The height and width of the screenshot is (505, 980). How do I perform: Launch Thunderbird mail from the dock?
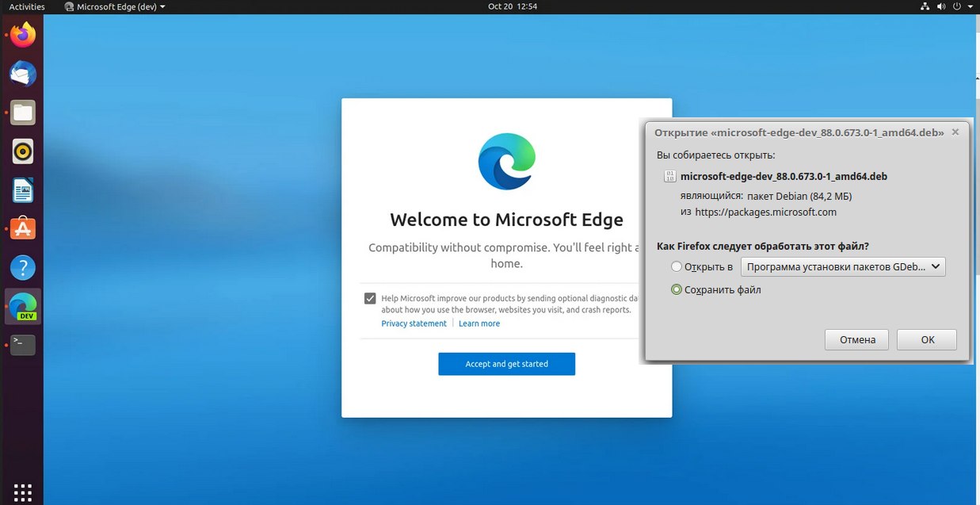(x=23, y=74)
